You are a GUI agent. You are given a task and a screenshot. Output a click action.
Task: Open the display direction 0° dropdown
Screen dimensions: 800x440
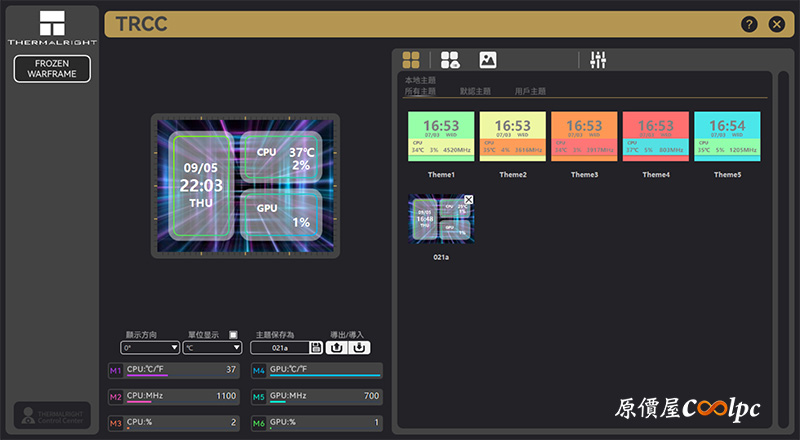(150, 348)
